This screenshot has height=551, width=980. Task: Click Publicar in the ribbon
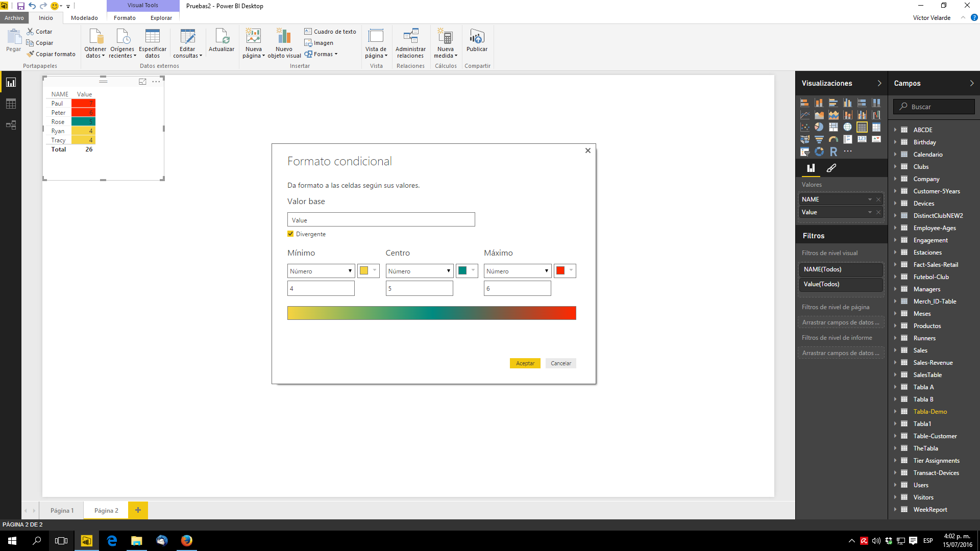pos(477,40)
